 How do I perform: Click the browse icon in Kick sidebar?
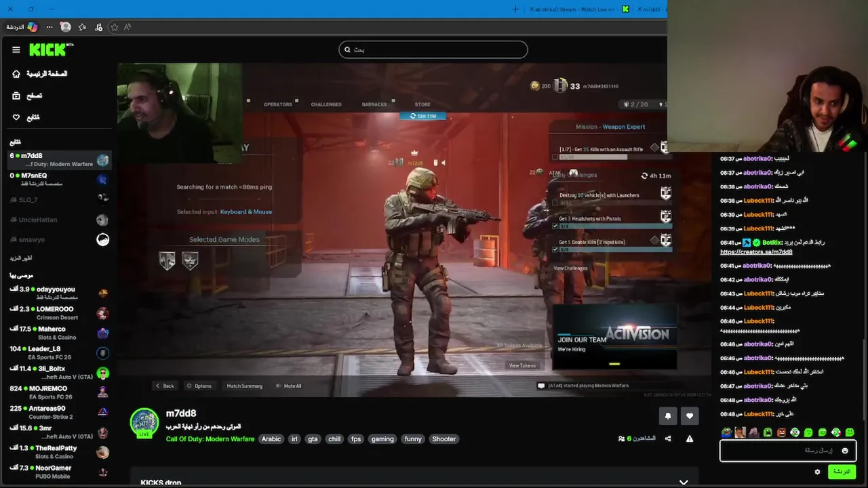click(16, 96)
